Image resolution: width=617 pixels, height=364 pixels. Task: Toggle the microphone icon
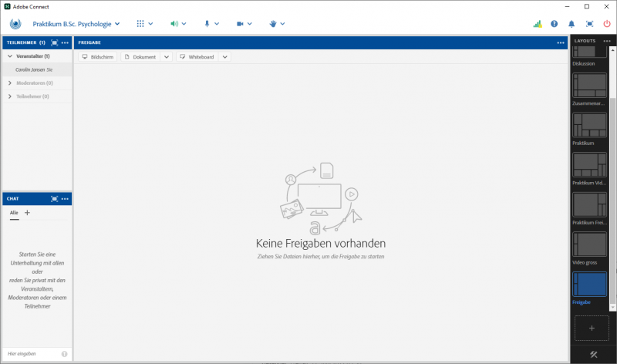tap(207, 24)
